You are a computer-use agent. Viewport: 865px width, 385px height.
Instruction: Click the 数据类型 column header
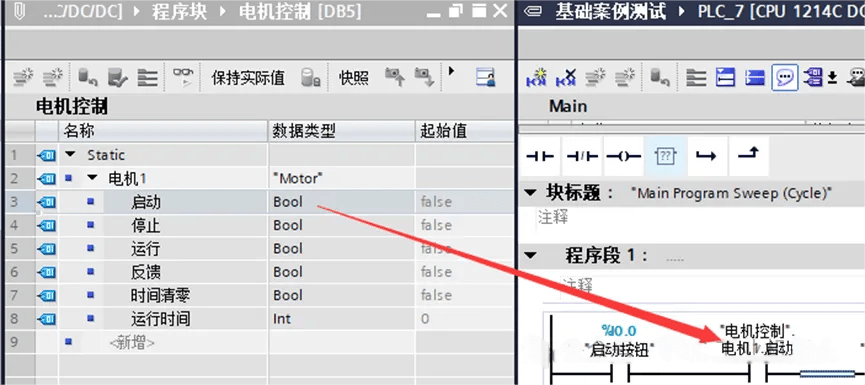point(341,131)
